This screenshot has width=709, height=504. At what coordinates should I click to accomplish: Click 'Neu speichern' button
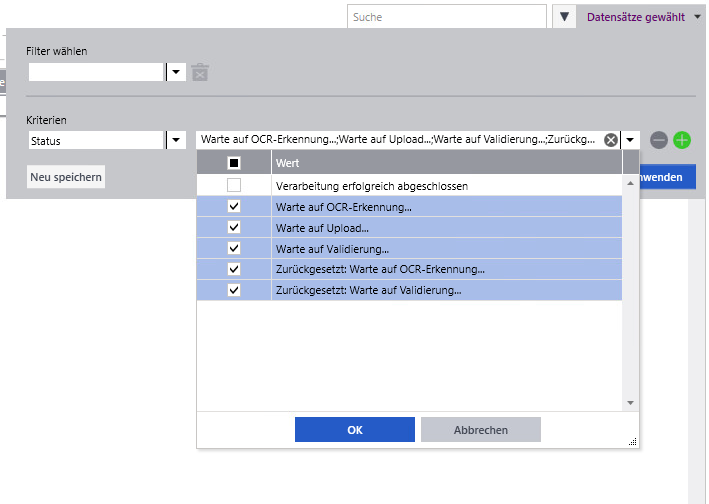coord(65,177)
